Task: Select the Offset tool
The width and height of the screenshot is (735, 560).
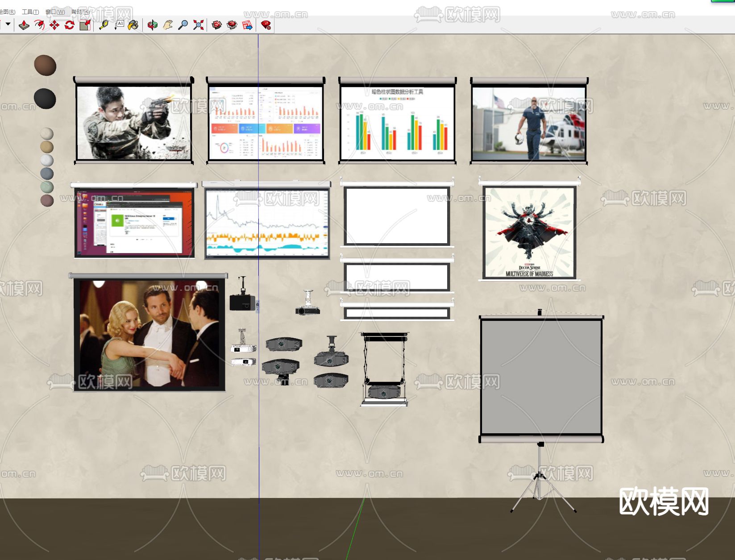Action: (x=39, y=25)
